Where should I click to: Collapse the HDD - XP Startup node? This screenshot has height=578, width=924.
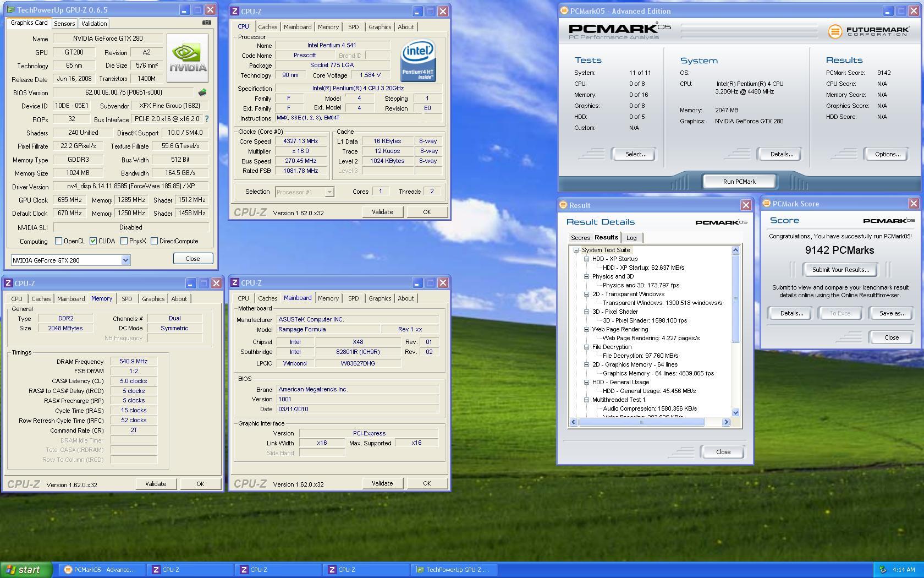[586, 259]
